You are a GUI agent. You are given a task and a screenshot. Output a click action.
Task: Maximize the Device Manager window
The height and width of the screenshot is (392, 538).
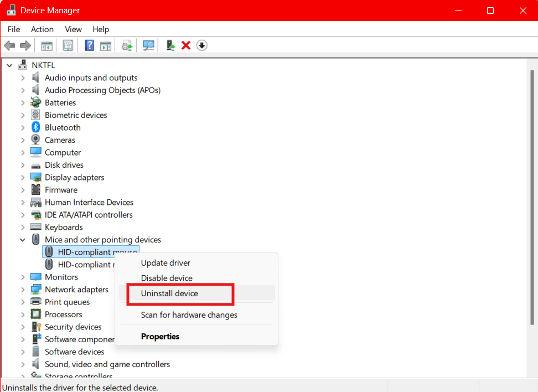coord(490,11)
